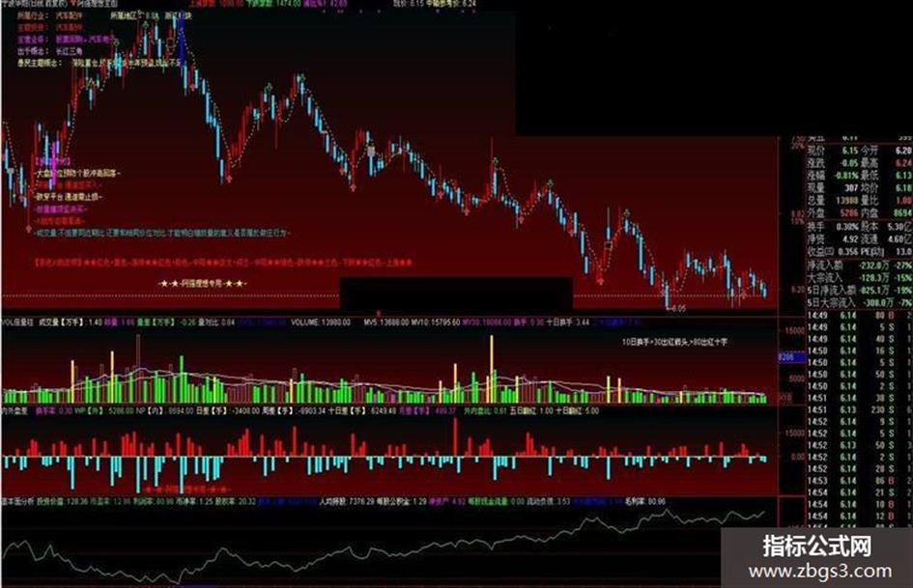Click the 五日翻红: 1.00 value
The height and width of the screenshot is (588, 913).
(531, 411)
